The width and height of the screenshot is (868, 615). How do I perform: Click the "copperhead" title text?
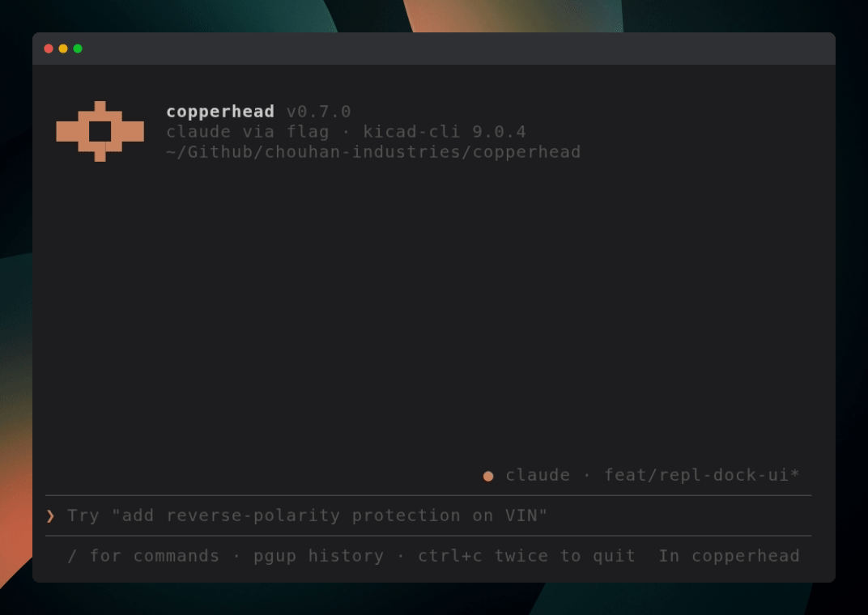pos(220,112)
